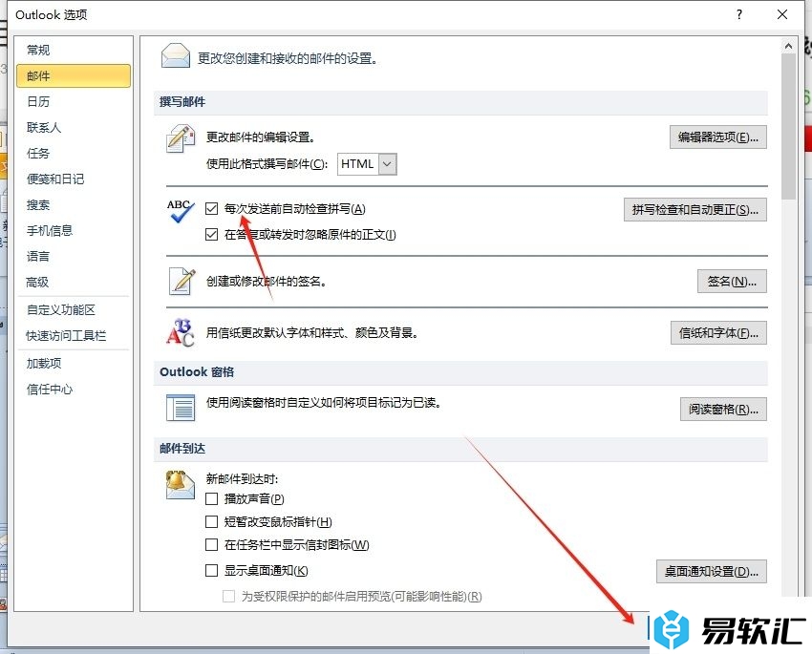Viewport: 812px width, 654px height.
Task: Click the Outlook 窗格 section header text
Action: 197,372
